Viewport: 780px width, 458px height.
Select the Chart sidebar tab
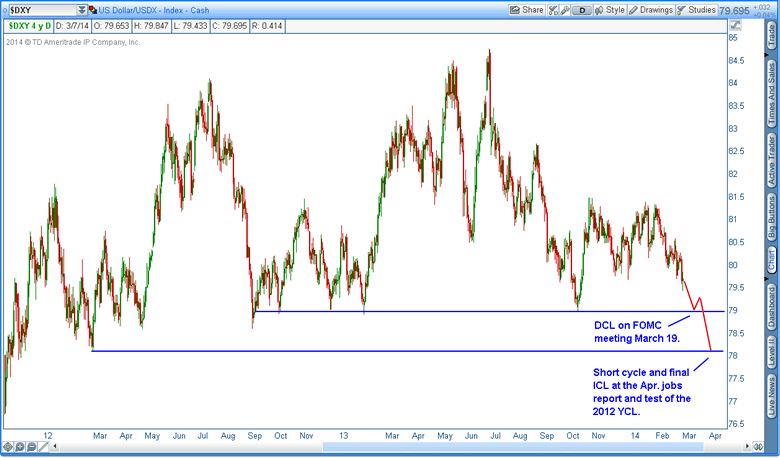point(771,260)
